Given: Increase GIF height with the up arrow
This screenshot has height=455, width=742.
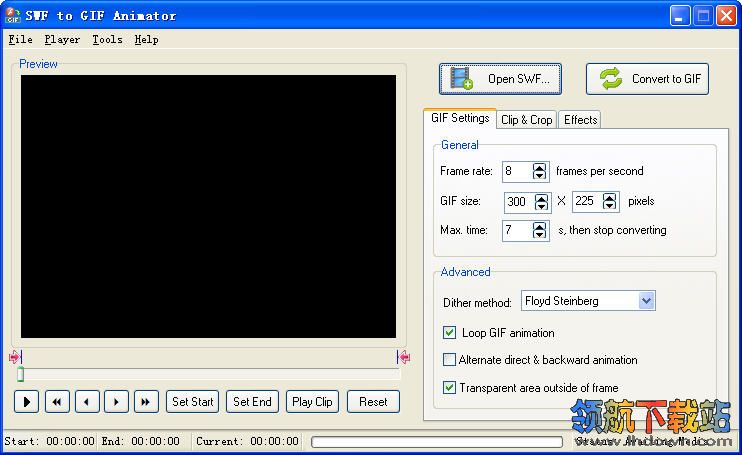Looking at the screenshot, I should [x=610, y=197].
